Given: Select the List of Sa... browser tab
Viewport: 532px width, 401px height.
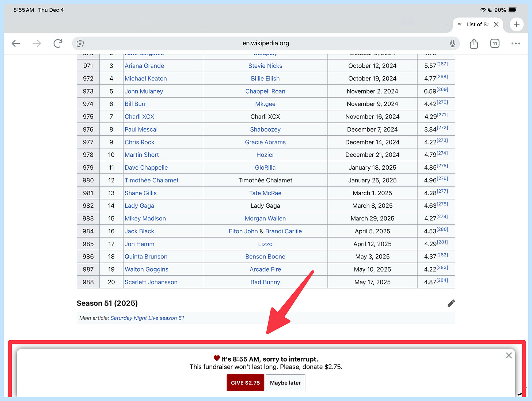Looking at the screenshot, I should 478,24.
